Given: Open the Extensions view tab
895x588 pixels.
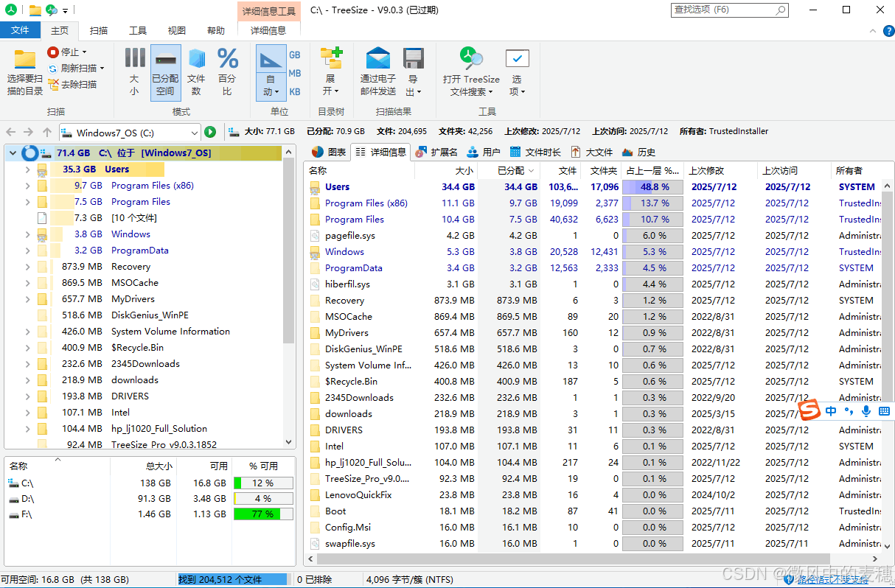Looking at the screenshot, I should 436,153.
